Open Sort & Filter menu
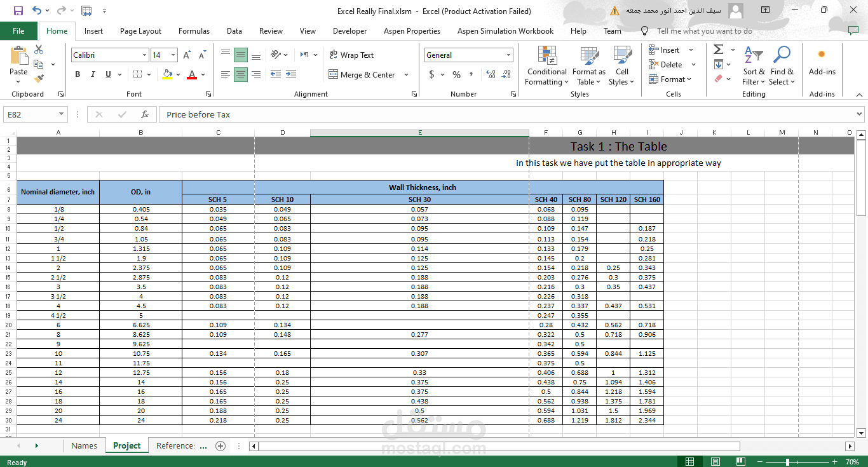 (754, 65)
